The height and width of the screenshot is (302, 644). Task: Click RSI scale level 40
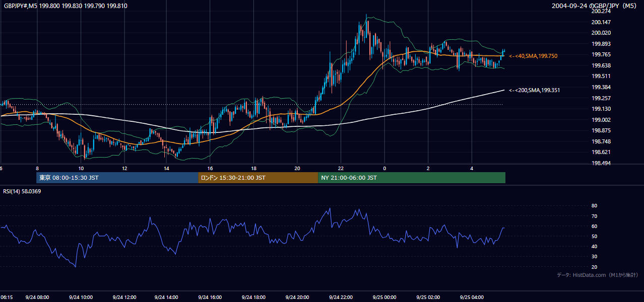click(x=594, y=246)
